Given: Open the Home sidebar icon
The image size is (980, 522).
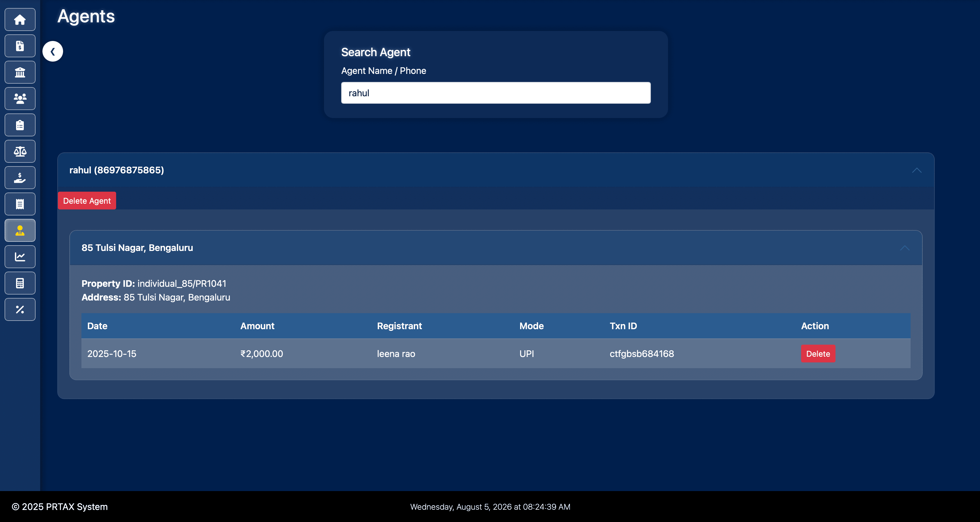Looking at the screenshot, I should 20,19.
